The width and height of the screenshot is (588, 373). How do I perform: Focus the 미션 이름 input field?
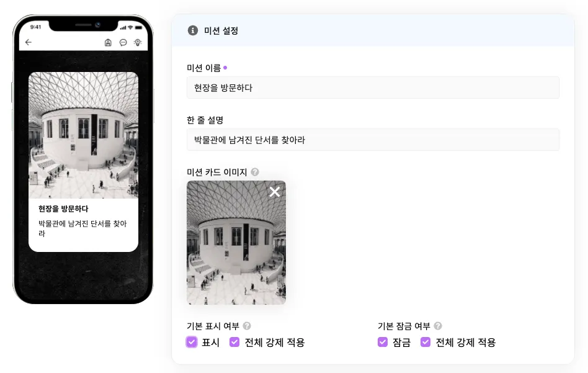click(x=373, y=88)
